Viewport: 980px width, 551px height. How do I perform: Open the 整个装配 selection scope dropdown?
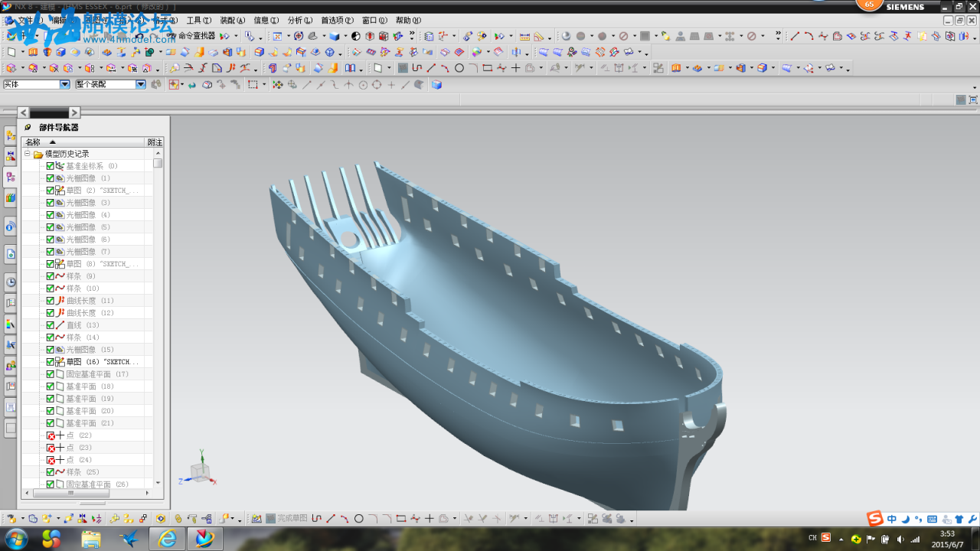141,85
